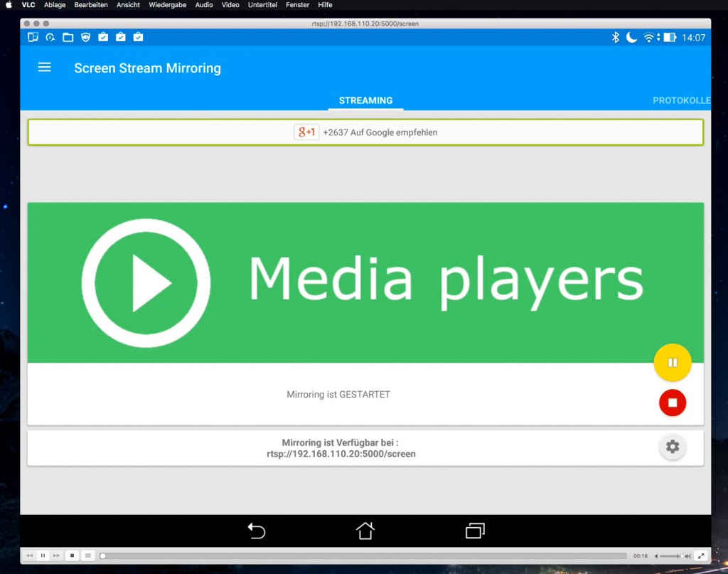Click '+2637 Auf Google empfehlen' link
Viewport: 728px width, 574px height.
pos(380,132)
